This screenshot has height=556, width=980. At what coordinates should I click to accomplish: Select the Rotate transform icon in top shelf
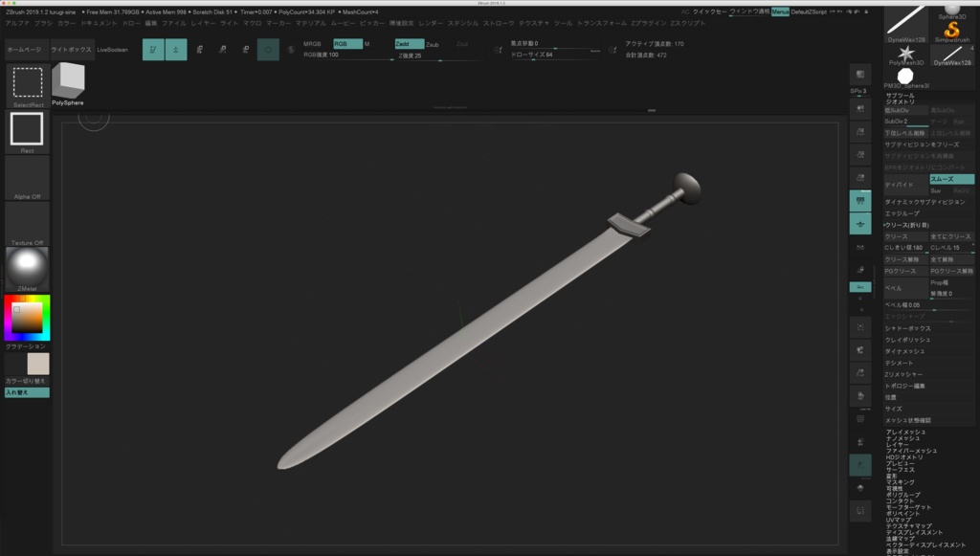[x=246, y=50]
